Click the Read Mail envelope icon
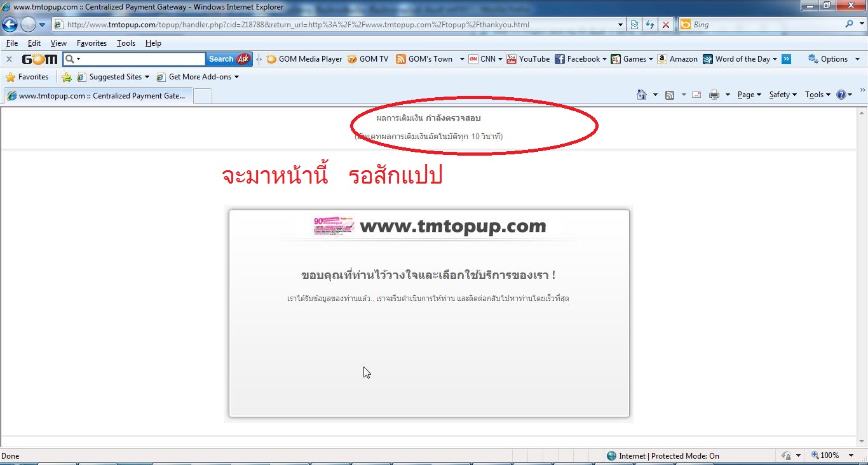The image size is (868, 465). pyautogui.click(x=696, y=95)
